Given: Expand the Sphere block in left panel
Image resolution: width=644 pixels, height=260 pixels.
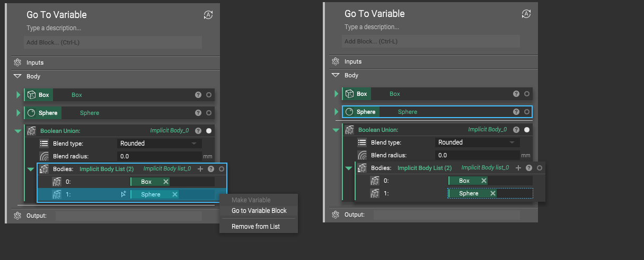Looking at the screenshot, I should point(18,113).
